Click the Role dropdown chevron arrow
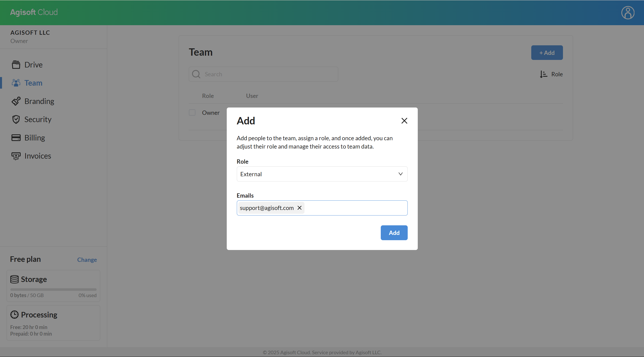644x357 pixels. coord(400,174)
